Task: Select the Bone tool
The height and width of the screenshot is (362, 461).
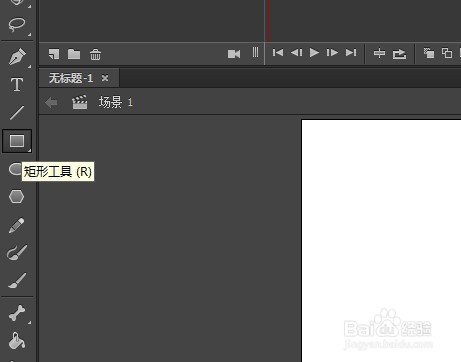Action: (x=17, y=313)
